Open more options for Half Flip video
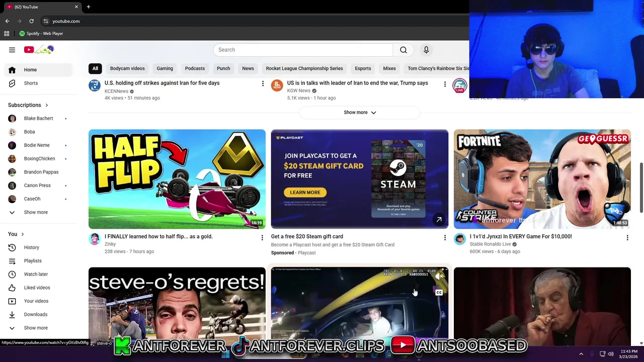 tap(262, 237)
